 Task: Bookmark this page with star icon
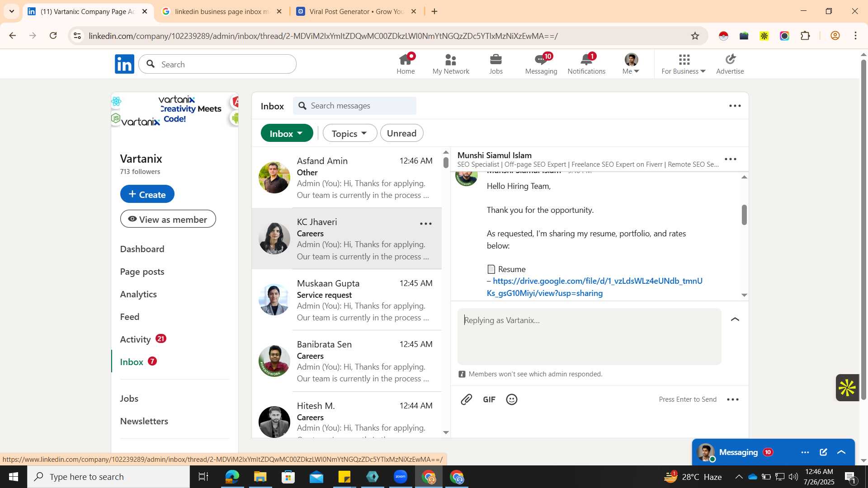point(695,36)
